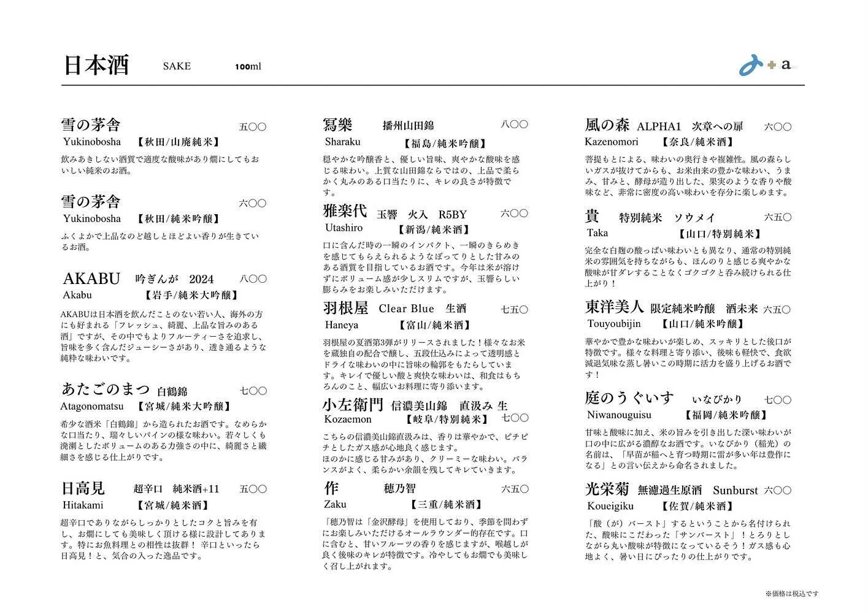This screenshot has height=614, width=868.
Task: Click the 三重/純米酒 tag
Action: coord(445,505)
